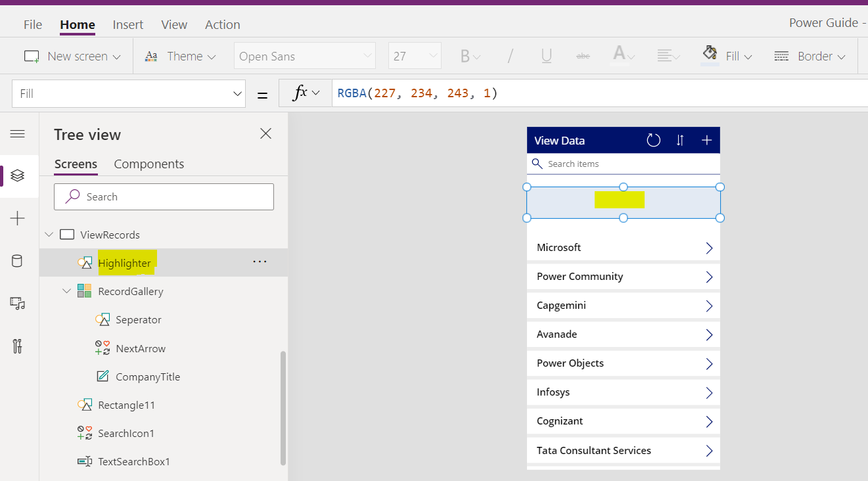Viewport: 868px width, 481px height.
Task: Open the Data sources cylinder icon
Action: pyautogui.click(x=18, y=261)
